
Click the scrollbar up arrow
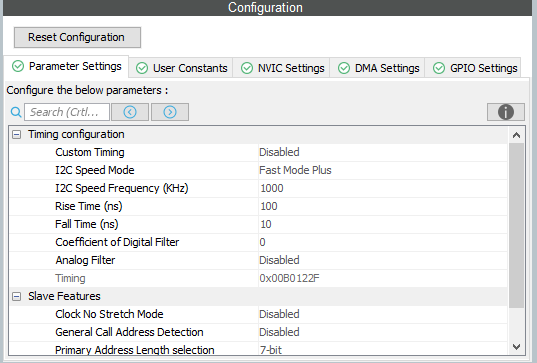coord(516,135)
